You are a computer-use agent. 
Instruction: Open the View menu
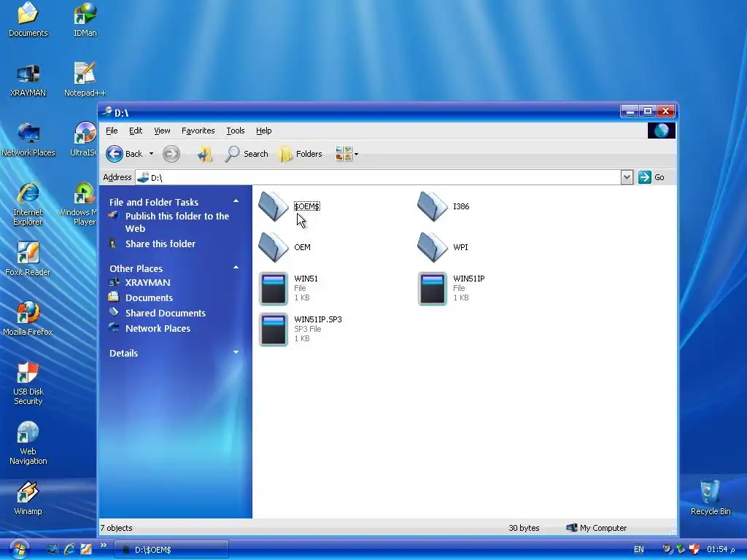[162, 131]
